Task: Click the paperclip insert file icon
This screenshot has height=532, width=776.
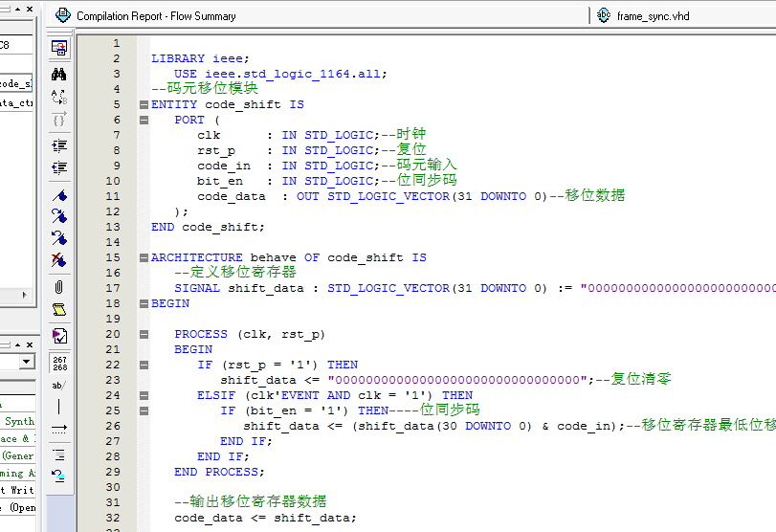Action: coord(59,286)
